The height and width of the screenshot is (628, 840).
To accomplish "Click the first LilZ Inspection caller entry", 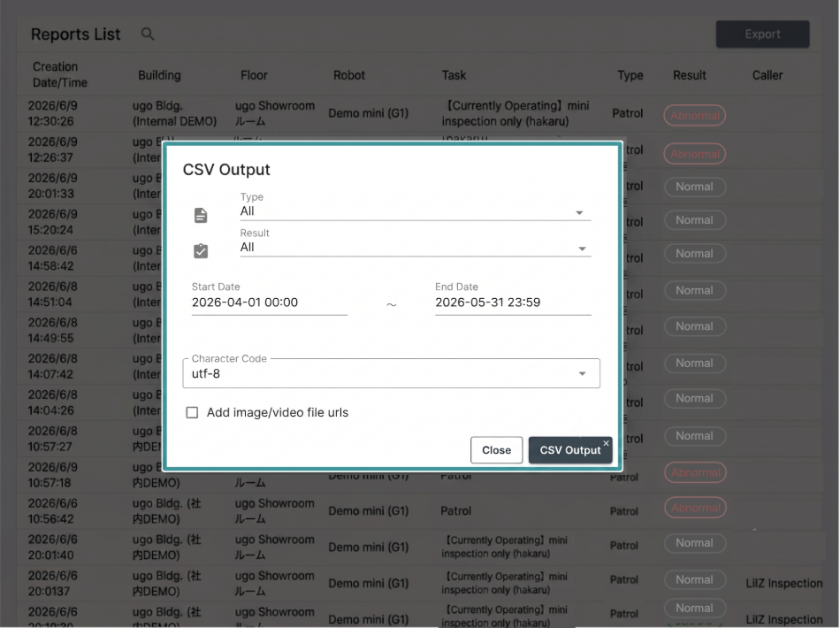I will (783, 583).
